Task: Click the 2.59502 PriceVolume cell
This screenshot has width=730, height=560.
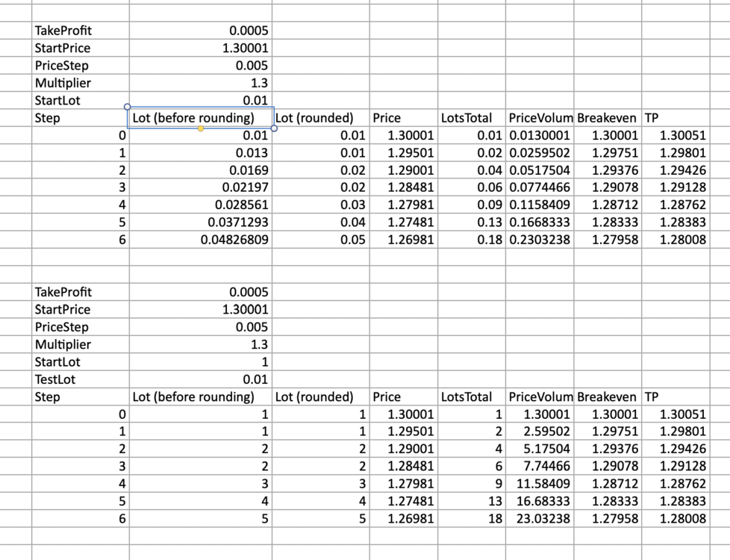Action: 540,432
